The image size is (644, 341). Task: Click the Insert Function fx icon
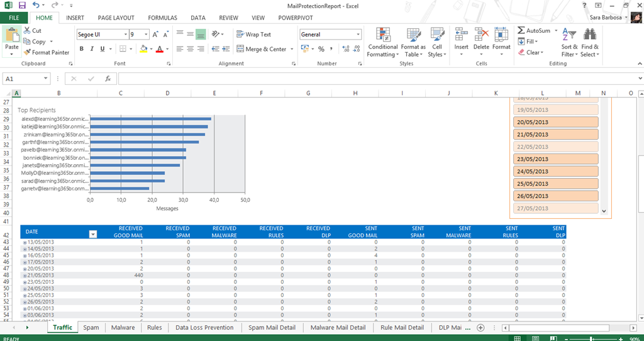(108, 79)
